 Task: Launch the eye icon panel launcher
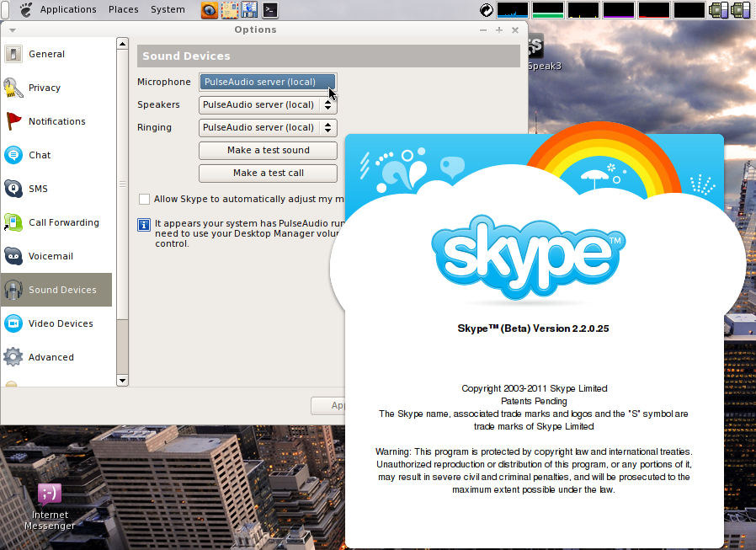pos(210,10)
